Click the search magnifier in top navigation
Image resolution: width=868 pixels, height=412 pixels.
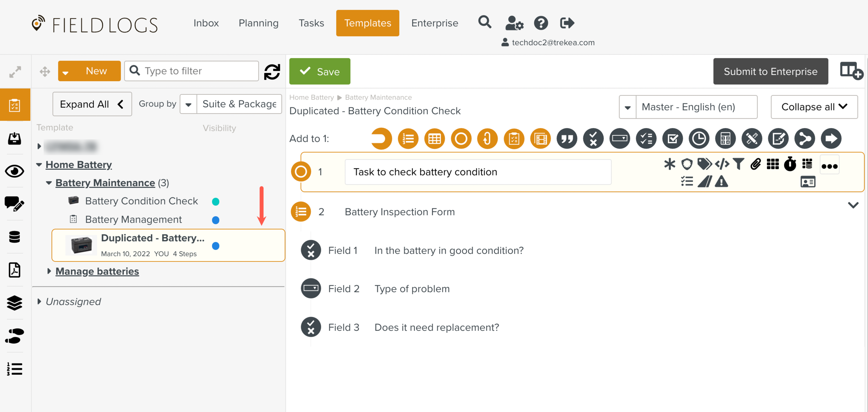(x=485, y=23)
